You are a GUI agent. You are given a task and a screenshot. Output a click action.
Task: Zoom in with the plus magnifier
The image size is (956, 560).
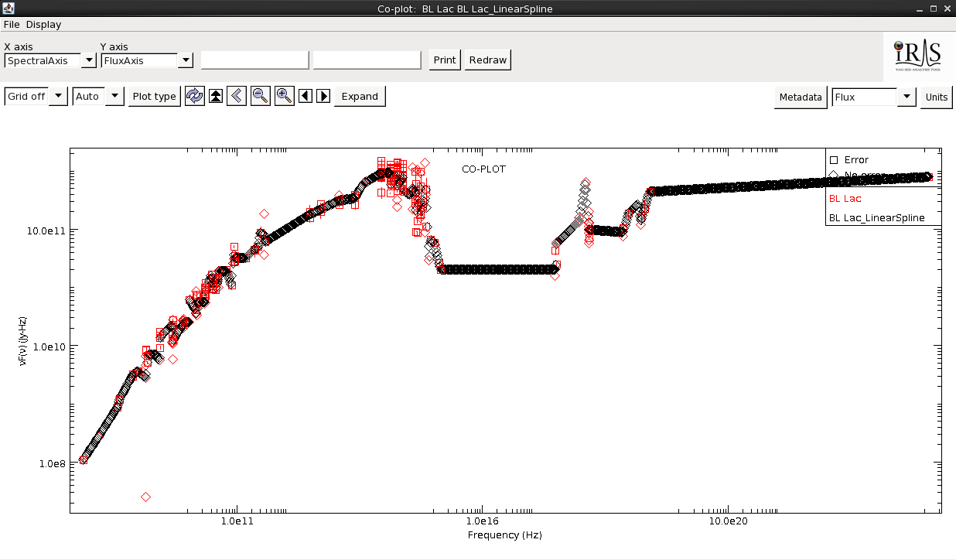point(285,96)
